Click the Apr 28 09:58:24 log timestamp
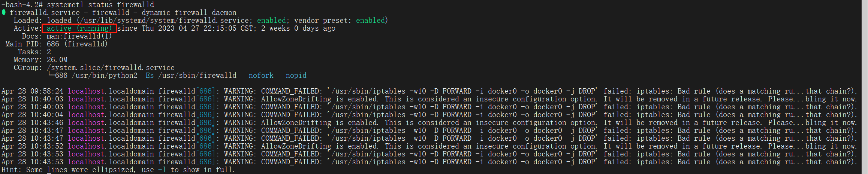 [x=33, y=91]
